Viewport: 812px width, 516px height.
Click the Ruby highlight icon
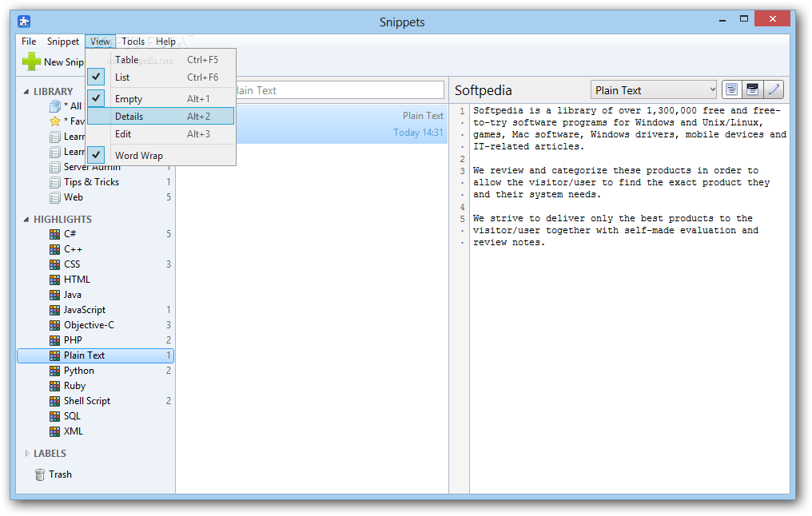54,386
